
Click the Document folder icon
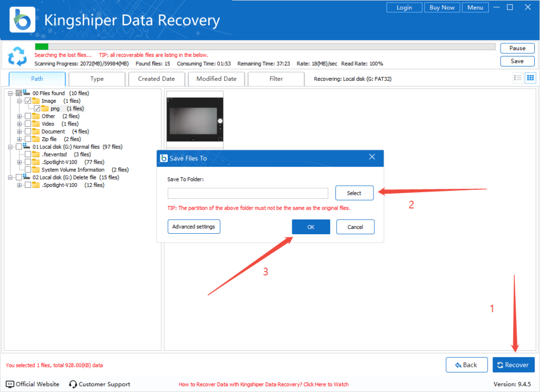pyautogui.click(x=36, y=131)
